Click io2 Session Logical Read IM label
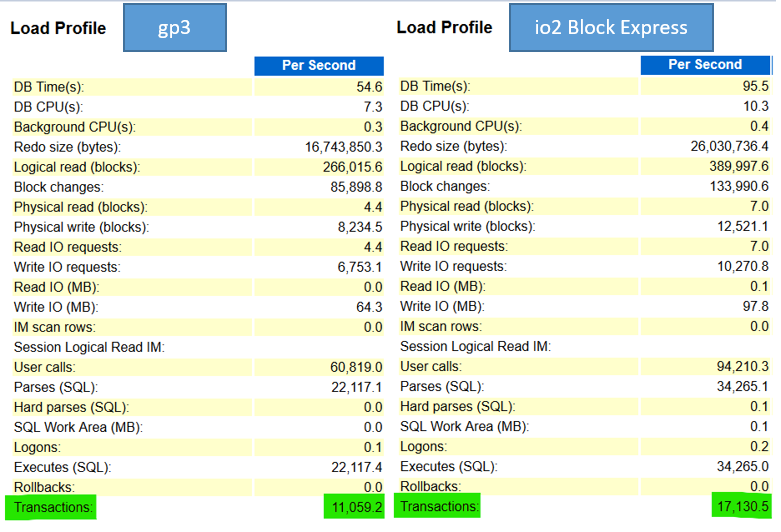Viewport: 781px width, 532px height. click(476, 346)
